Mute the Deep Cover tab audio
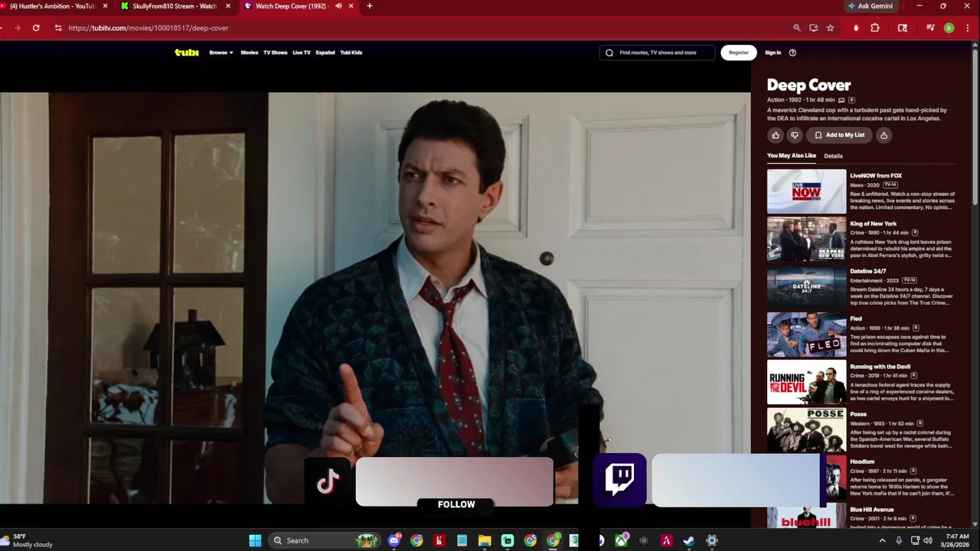 pyautogui.click(x=338, y=6)
